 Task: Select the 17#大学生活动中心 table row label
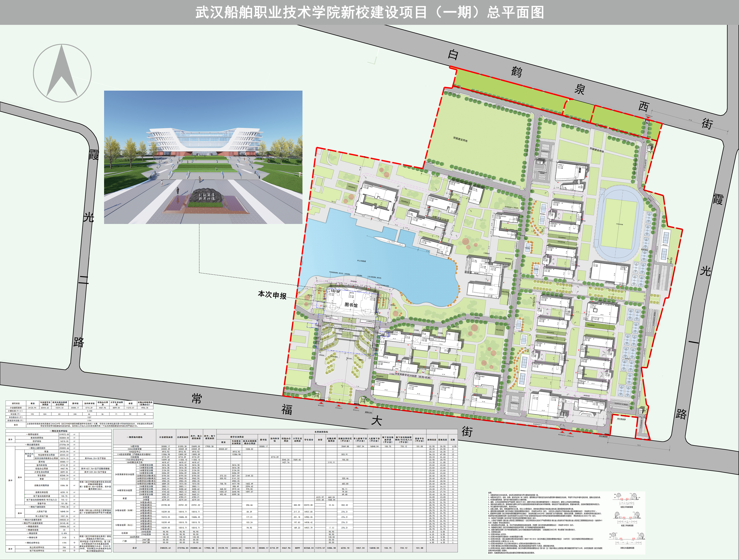click(134, 460)
